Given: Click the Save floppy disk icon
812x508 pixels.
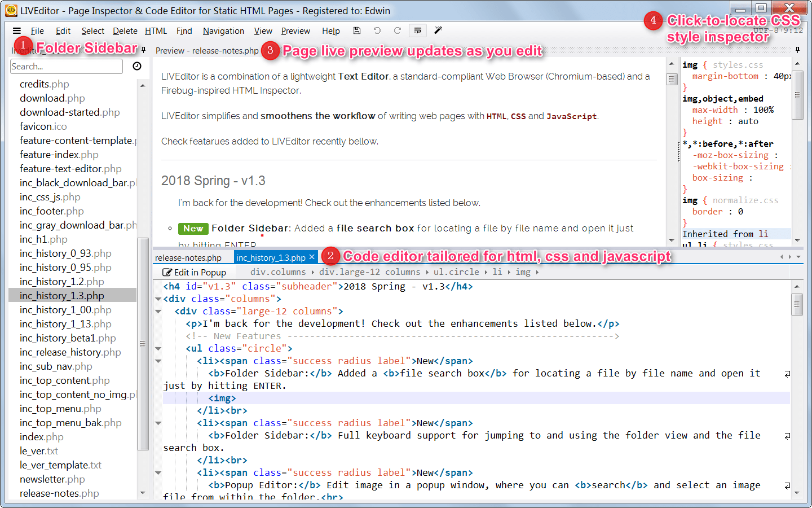Looking at the screenshot, I should pyautogui.click(x=356, y=30).
